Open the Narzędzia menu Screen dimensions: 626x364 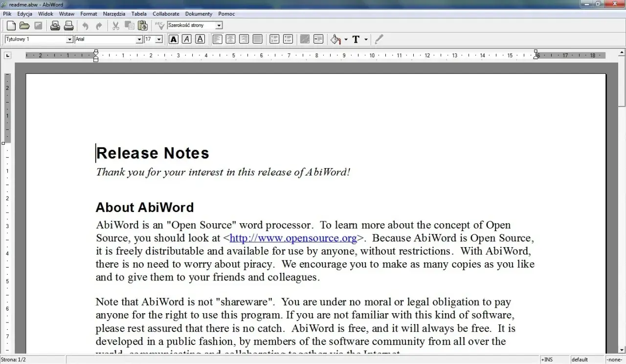(x=114, y=14)
